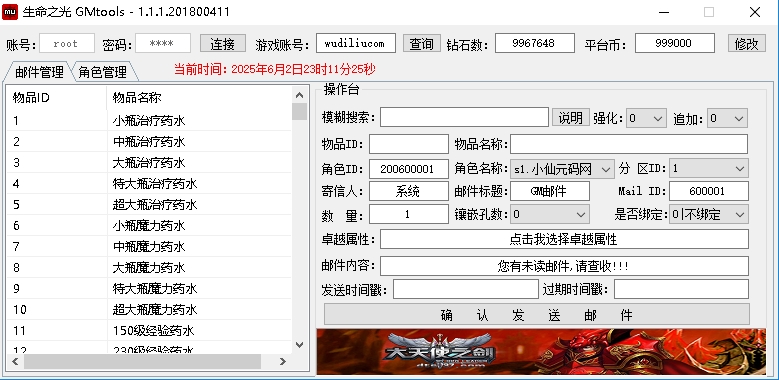
Task: Select the 邮件管理 tab
Action: click(39, 72)
